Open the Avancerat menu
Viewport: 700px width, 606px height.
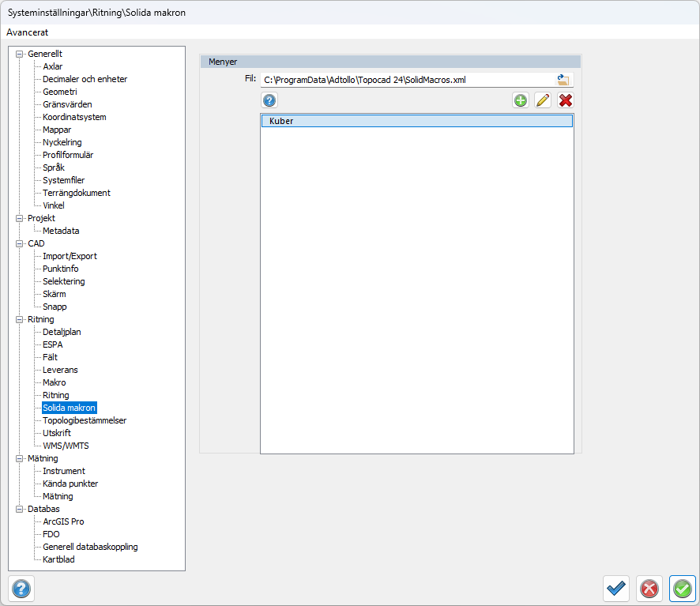pos(28,32)
